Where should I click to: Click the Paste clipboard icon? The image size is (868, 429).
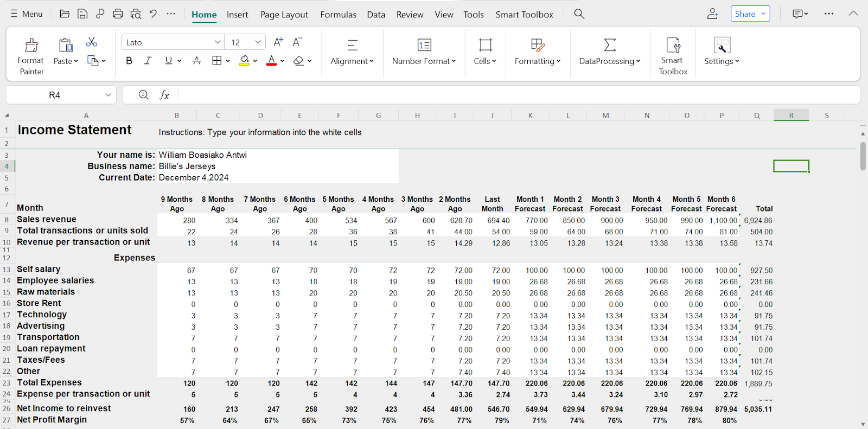click(x=66, y=45)
